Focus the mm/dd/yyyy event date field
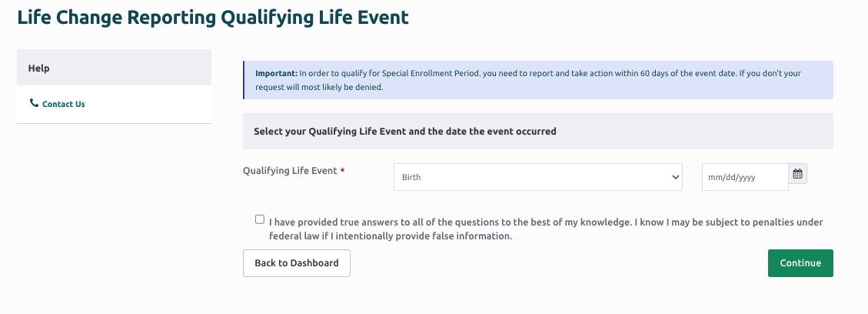The image size is (868, 314). [x=745, y=177]
